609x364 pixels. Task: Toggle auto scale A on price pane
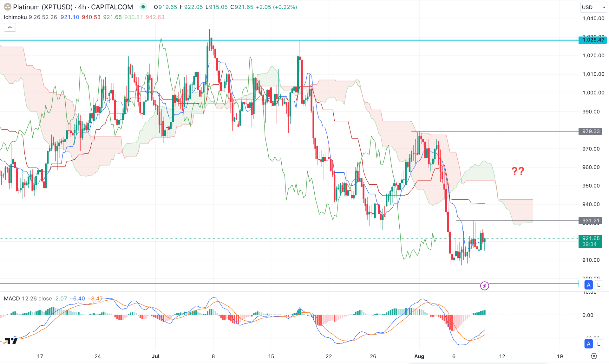tap(589, 285)
